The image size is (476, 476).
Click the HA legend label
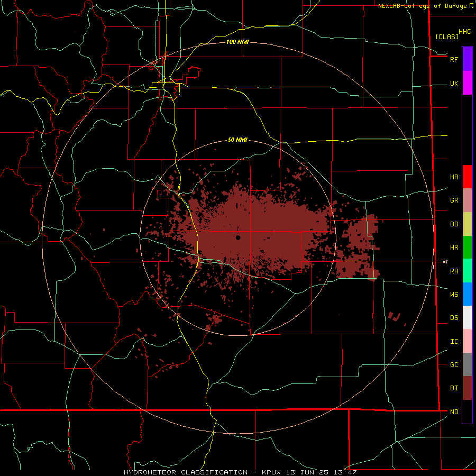click(454, 177)
